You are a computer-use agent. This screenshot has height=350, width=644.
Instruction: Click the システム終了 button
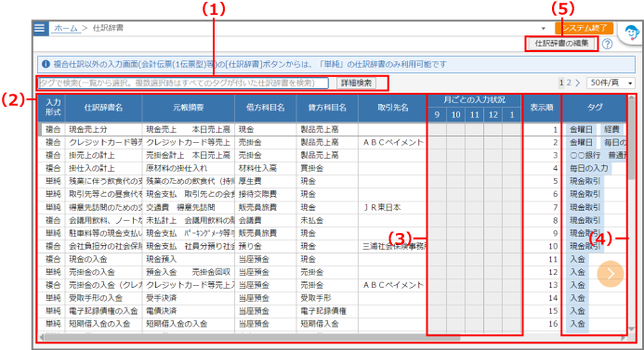(584, 28)
